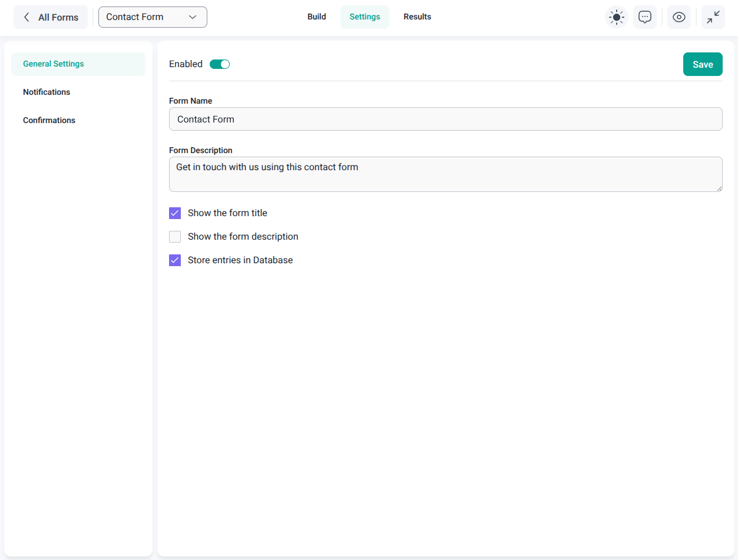Screen dimensions: 738x560
Task: Uncheck Show the form title
Action: (175, 213)
